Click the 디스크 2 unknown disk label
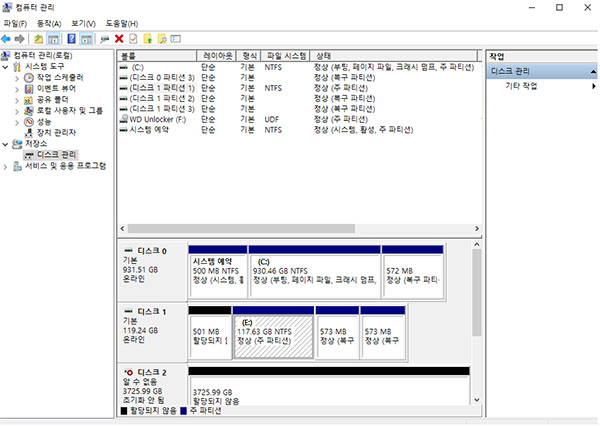Image resolution: width=600 pixels, height=427 pixels. click(x=152, y=386)
